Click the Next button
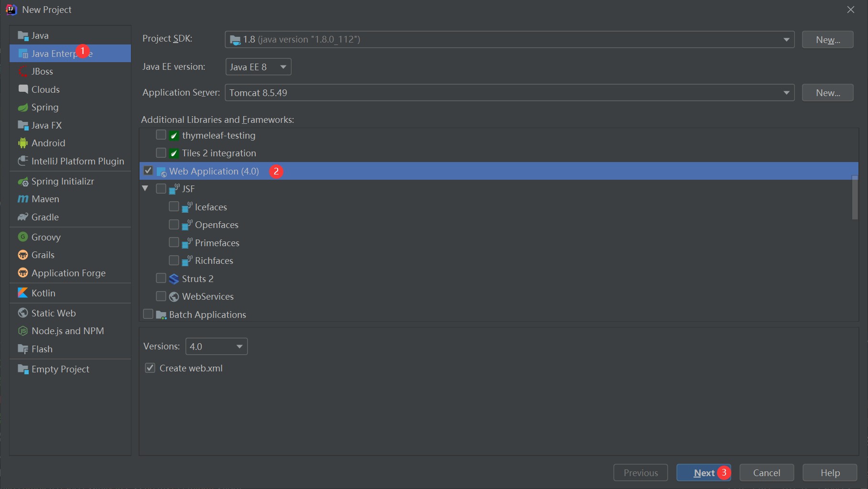The image size is (868, 489). 704,473
